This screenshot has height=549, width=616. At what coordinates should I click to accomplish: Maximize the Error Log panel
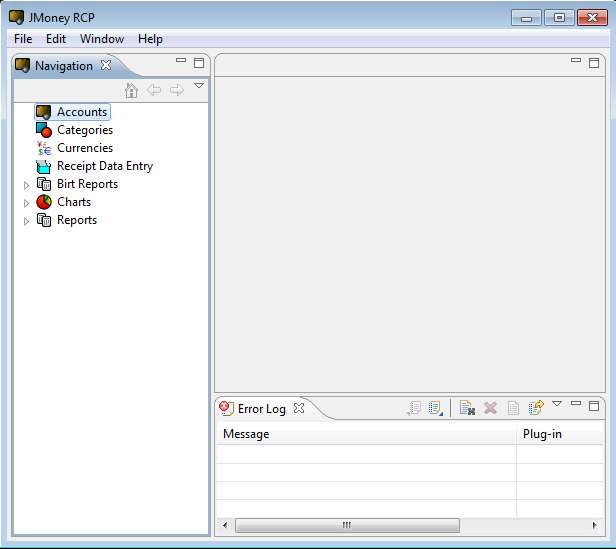coord(594,406)
